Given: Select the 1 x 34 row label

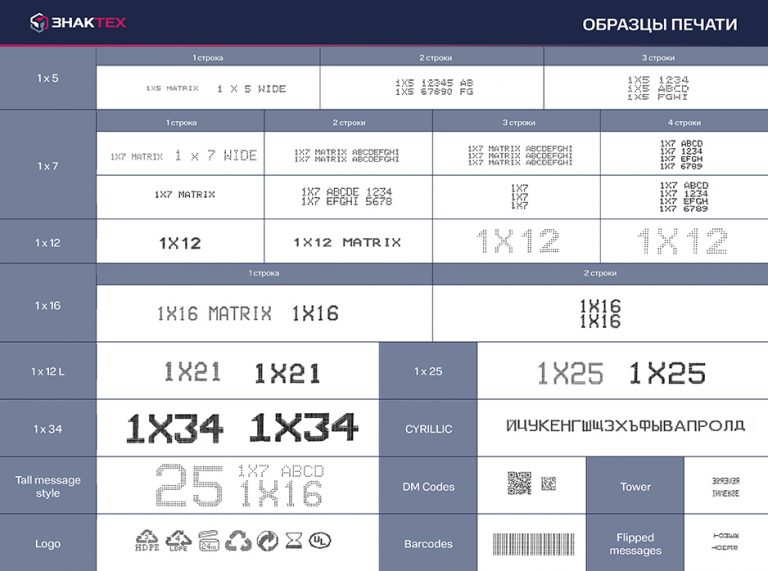Looking at the screenshot, I should pos(48,429).
